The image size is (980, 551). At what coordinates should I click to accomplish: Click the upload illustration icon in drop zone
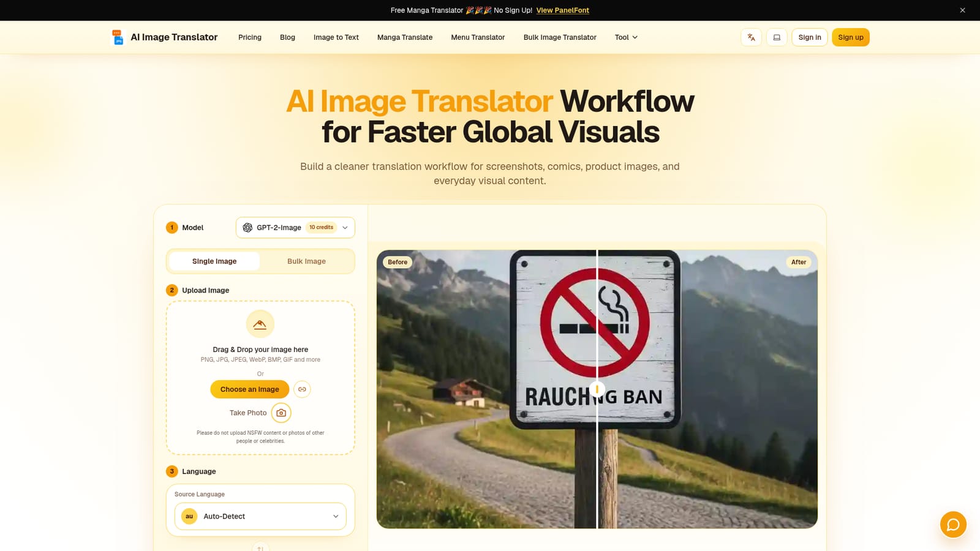(260, 324)
